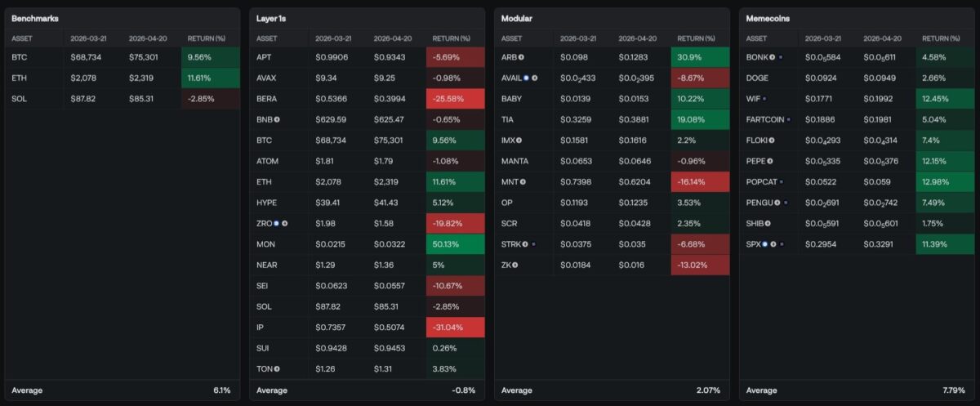
Task: Click the badge icon next to SHIB
Action: [768, 223]
